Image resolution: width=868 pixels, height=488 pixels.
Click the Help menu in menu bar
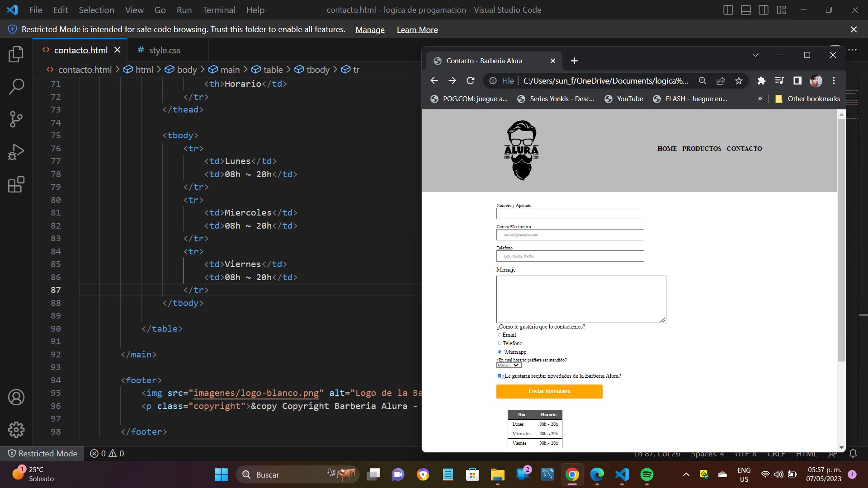254,9
